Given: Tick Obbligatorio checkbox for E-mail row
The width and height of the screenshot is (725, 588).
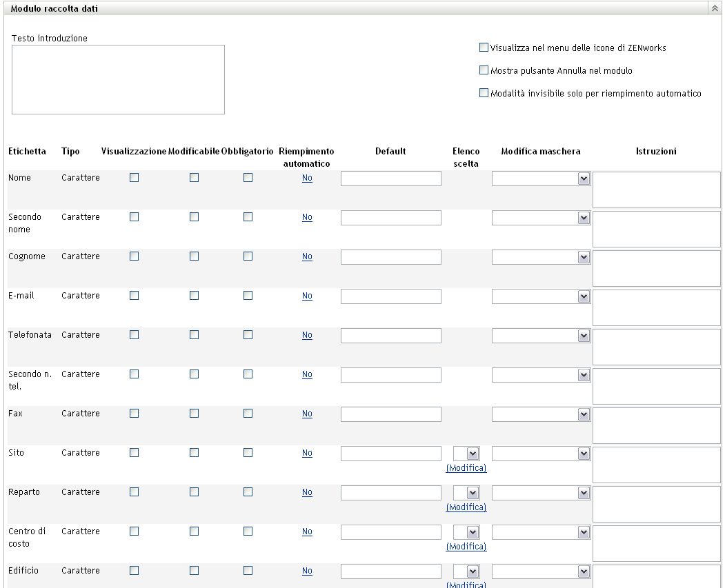Looking at the screenshot, I should point(248,296).
